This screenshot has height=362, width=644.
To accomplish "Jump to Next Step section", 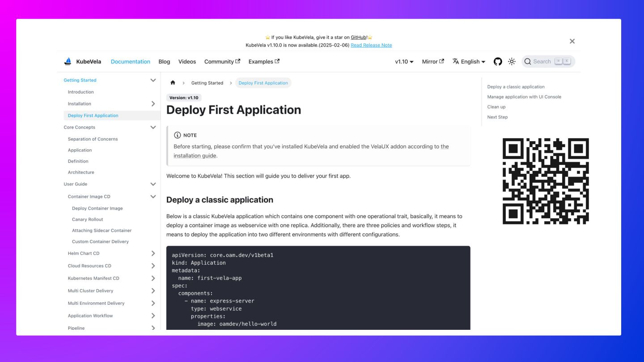I will coord(498,117).
